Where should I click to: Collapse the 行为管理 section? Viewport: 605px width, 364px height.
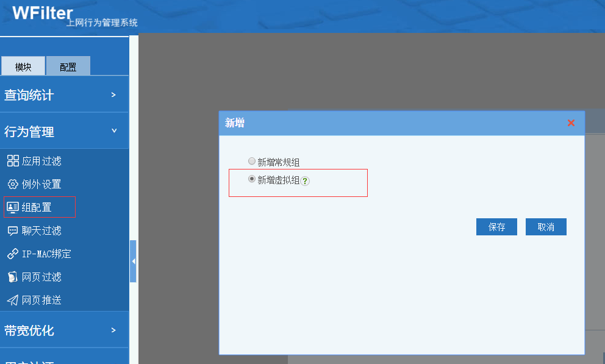click(x=113, y=131)
